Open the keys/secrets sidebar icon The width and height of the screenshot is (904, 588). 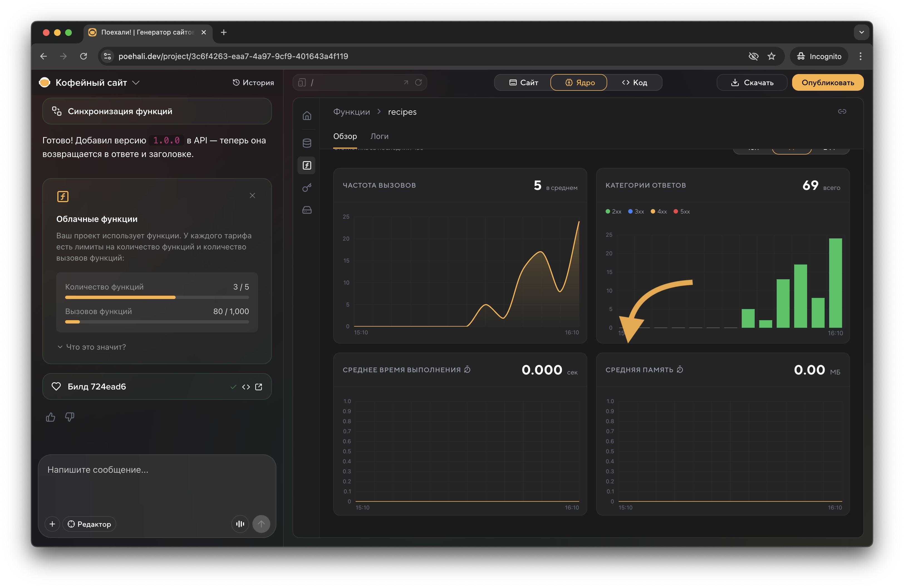pyautogui.click(x=306, y=188)
